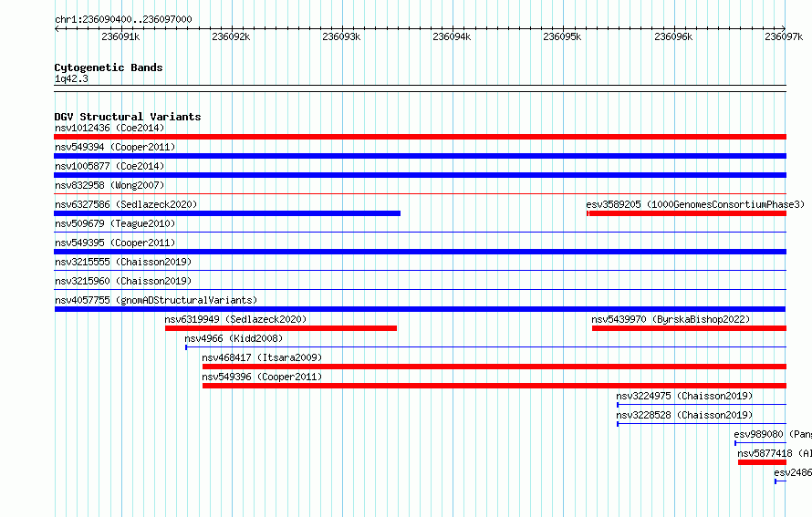Image resolution: width=812 pixels, height=517 pixels.
Task: Click the nsv6327586 (Sedlazeck2020) label
Action: [x=126, y=204]
